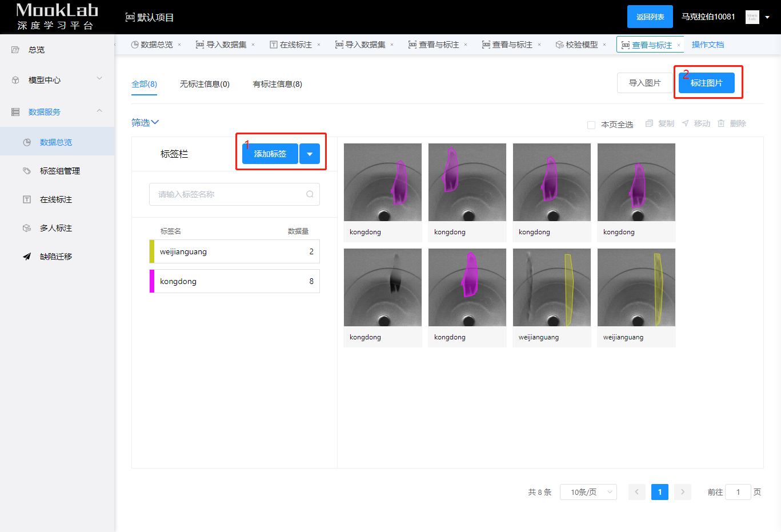Close the 校验模型 tab
781x532 pixels.
click(604, 45)
